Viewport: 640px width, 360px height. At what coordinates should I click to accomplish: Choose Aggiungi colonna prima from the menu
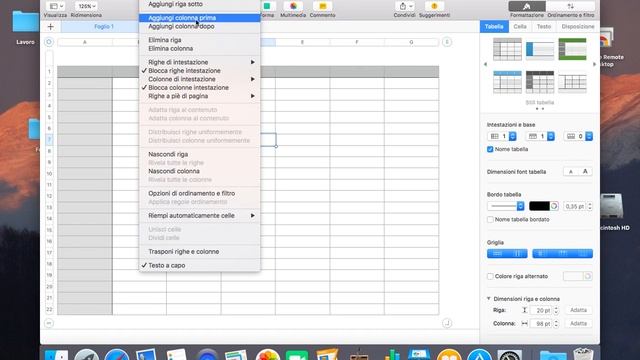(x=199, y=18)
